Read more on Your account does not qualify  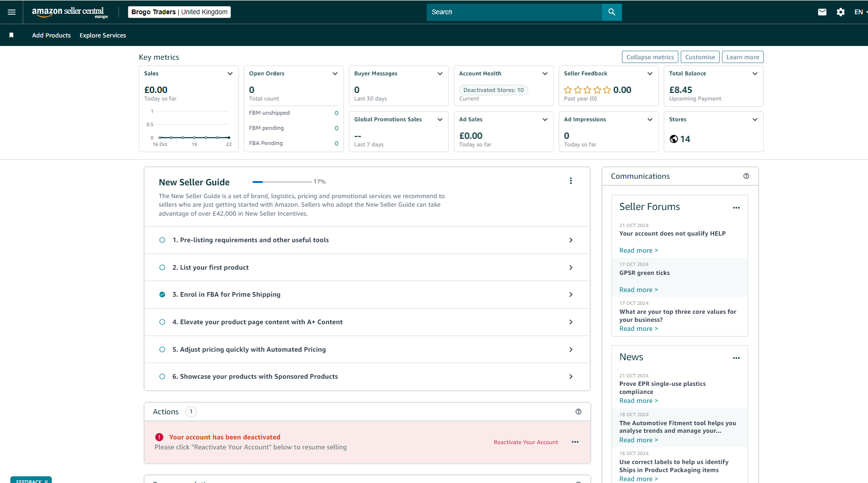click(639, 250)
